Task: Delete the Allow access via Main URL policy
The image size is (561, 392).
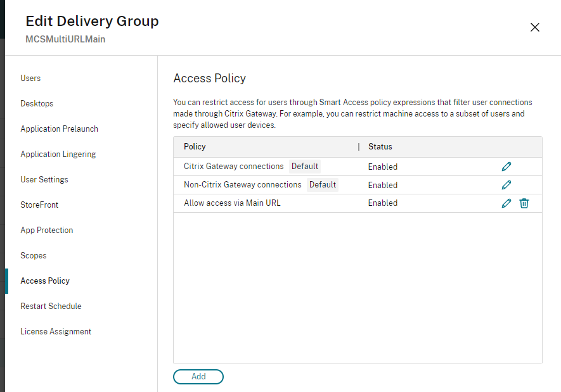Action: coord(524,203)
